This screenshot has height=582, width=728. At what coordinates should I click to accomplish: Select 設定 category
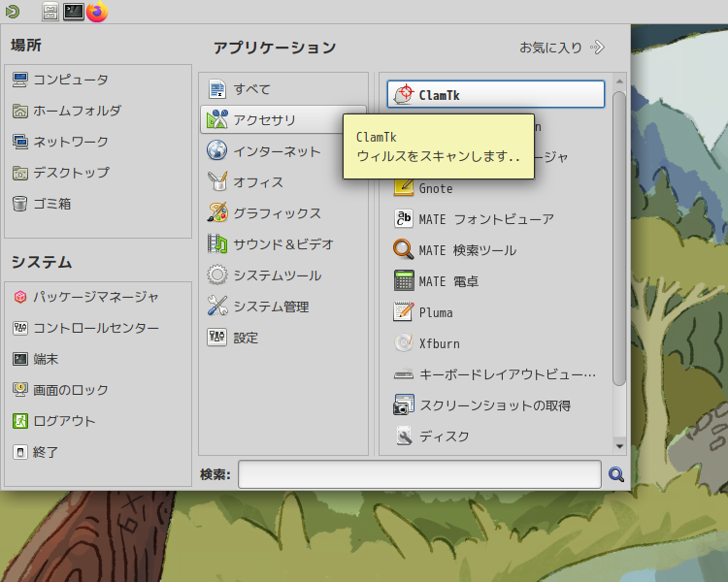283,338
